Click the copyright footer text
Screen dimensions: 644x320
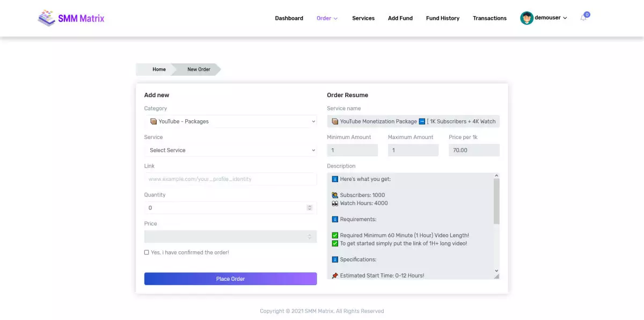click(x=322, y=311)
